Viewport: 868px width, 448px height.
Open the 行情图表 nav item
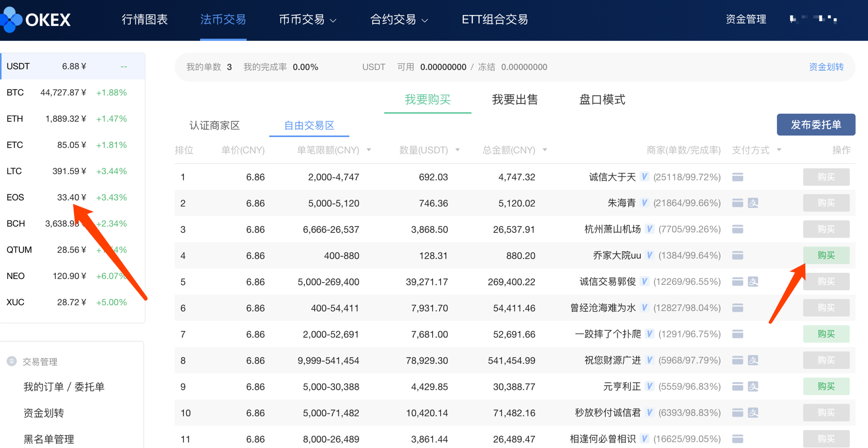coord(145,19)
